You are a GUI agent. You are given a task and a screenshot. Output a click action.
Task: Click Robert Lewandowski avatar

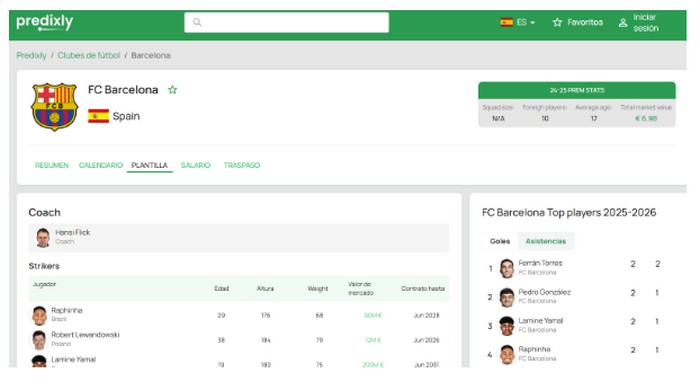[x=39, y=340]
